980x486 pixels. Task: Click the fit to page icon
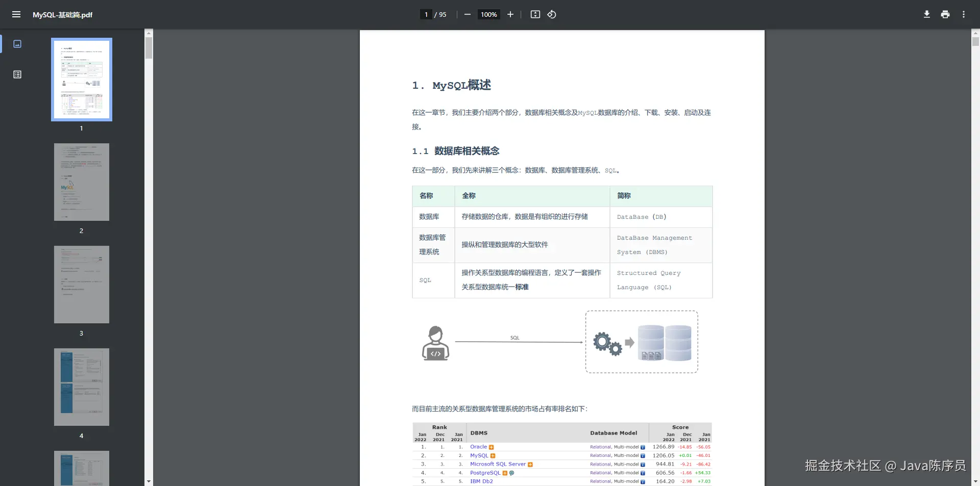click(x=535, y=14)
